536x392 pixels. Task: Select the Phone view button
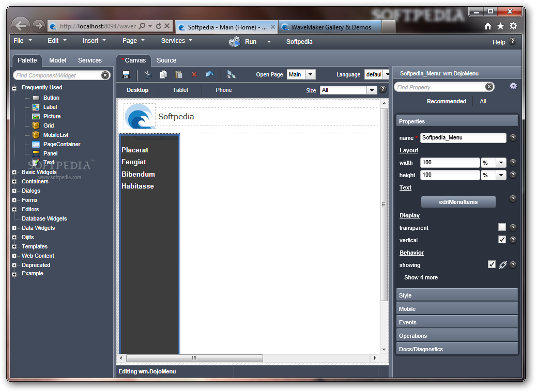(224, 90)
